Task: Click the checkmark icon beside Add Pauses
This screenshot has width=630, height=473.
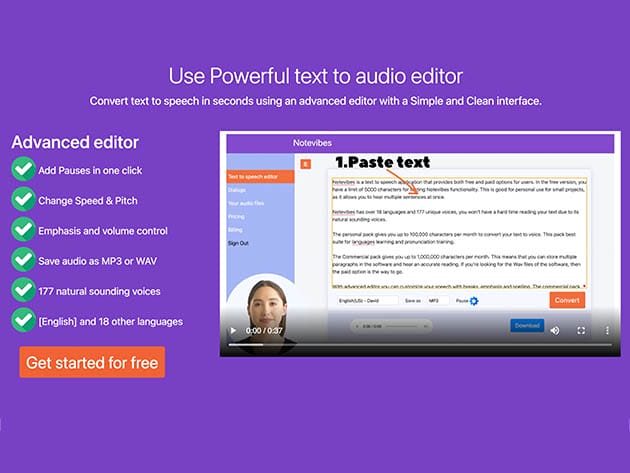Action: click(x=23, y=170)
